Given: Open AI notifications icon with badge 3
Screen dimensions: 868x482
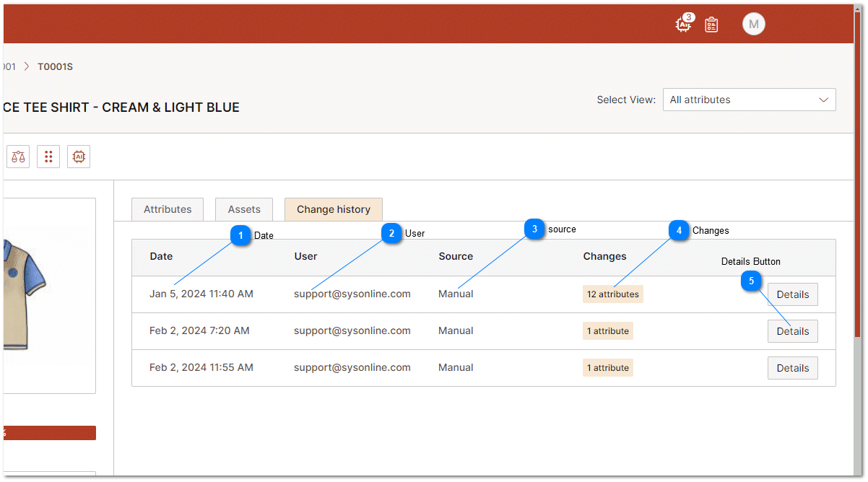Looking at the screenshot, I should (683, 25).
